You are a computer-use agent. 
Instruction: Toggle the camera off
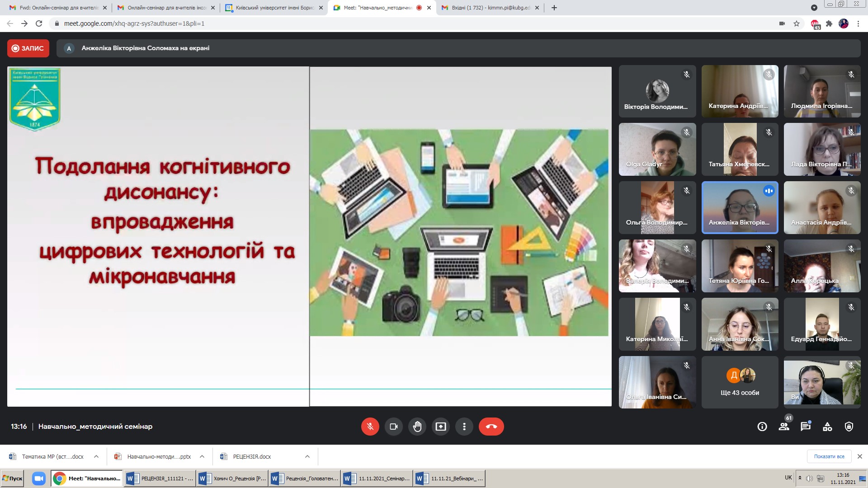393,427
